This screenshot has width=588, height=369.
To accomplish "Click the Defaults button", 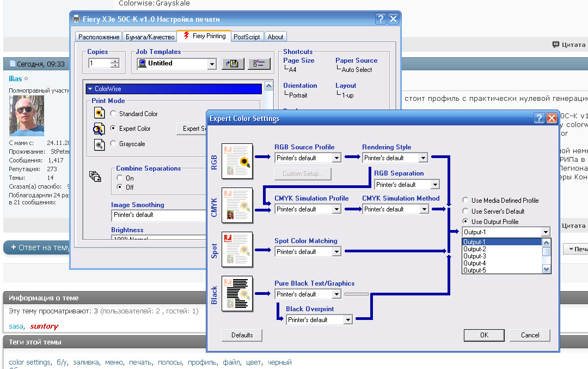I will pos(242,335).
